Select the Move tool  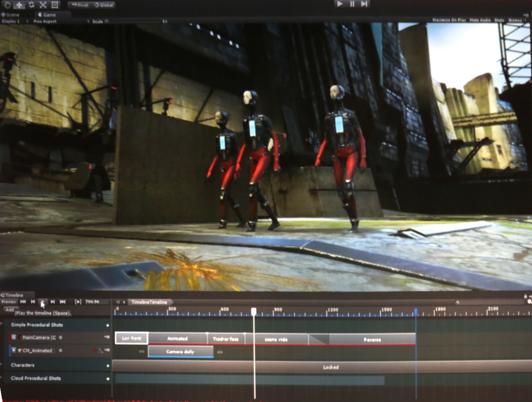(20, 5)
